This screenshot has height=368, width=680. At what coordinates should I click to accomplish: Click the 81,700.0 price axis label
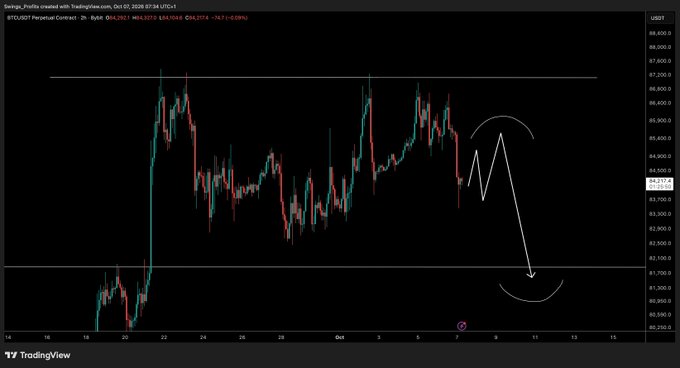click(x=660, y=273)
